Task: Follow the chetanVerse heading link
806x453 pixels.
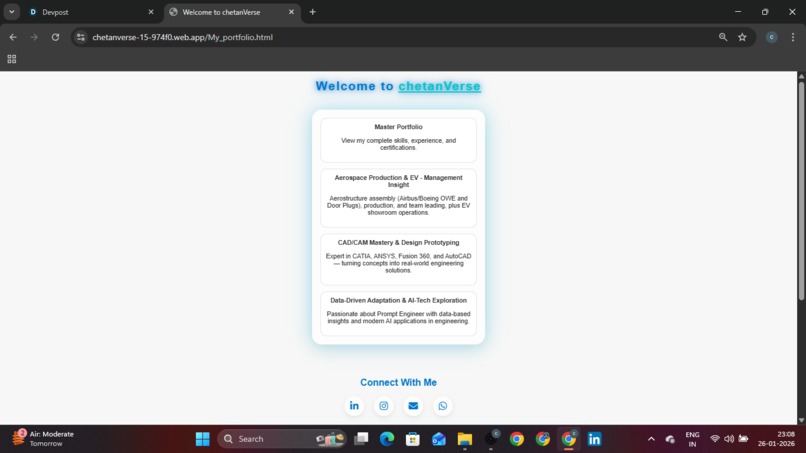Action: [439, 86]
